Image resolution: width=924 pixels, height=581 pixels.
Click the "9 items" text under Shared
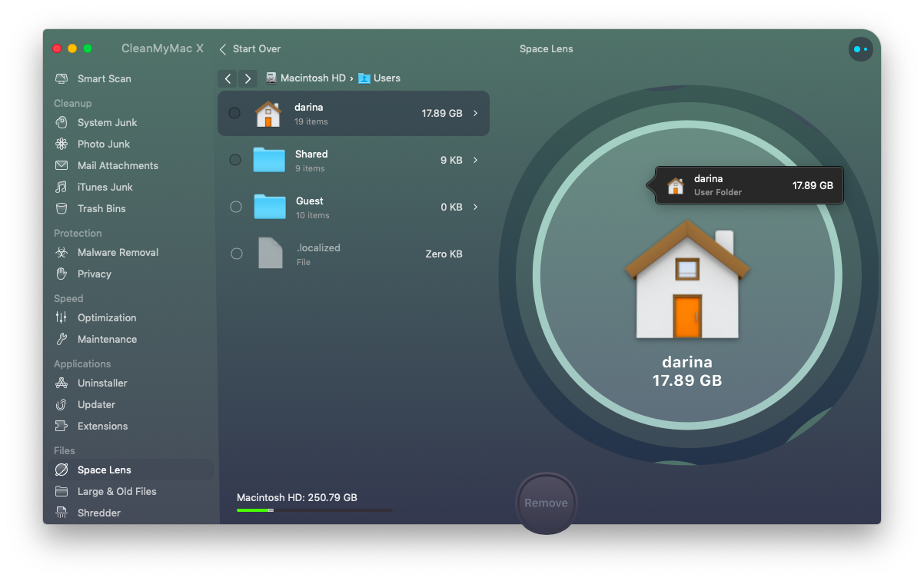(x=310, y=168)
